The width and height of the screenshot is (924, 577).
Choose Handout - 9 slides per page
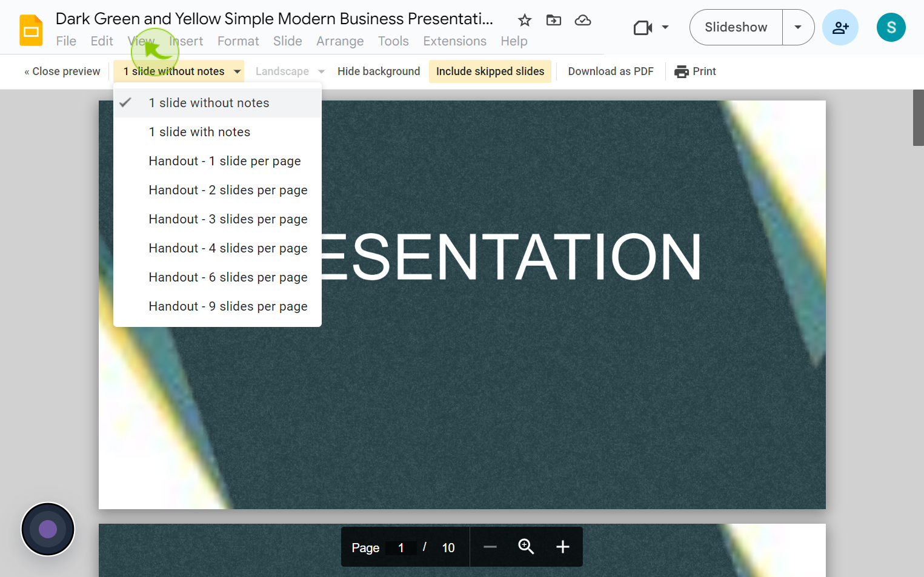tap(218, 306)
